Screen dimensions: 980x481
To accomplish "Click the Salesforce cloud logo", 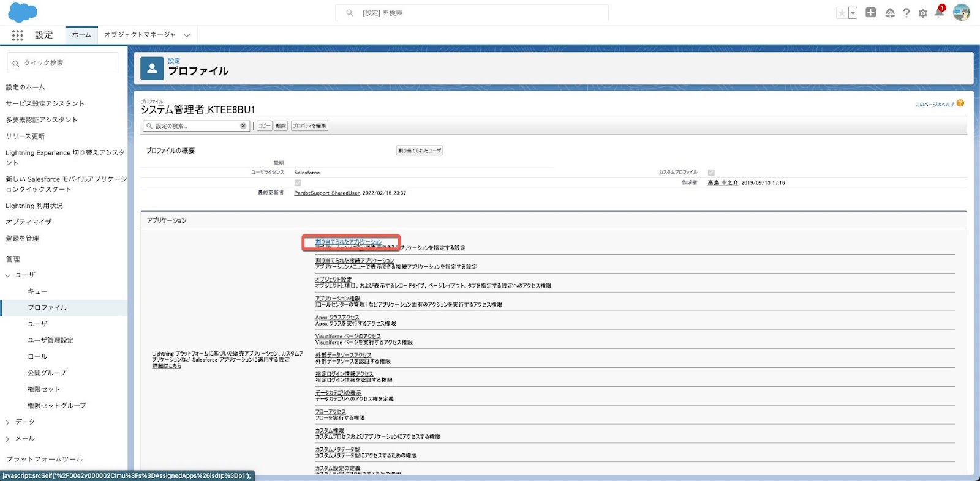I will [23, 12].
